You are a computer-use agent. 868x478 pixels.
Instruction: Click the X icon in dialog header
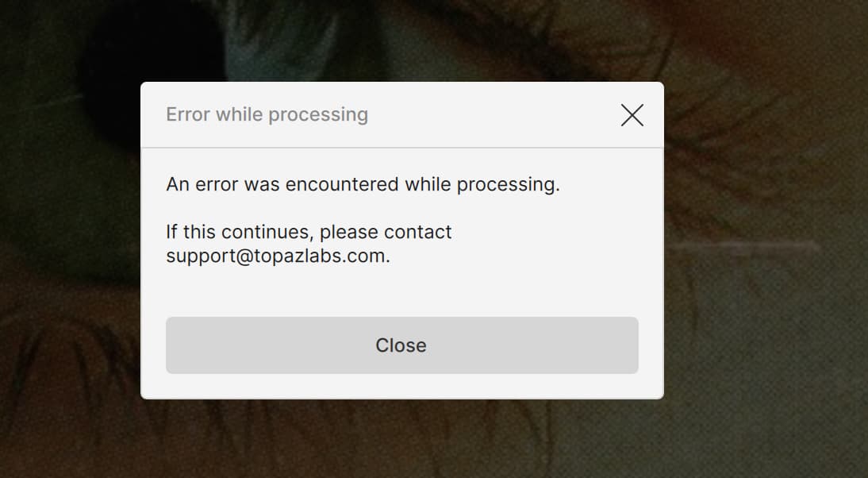pyautogui.click(x=632, y=115)
